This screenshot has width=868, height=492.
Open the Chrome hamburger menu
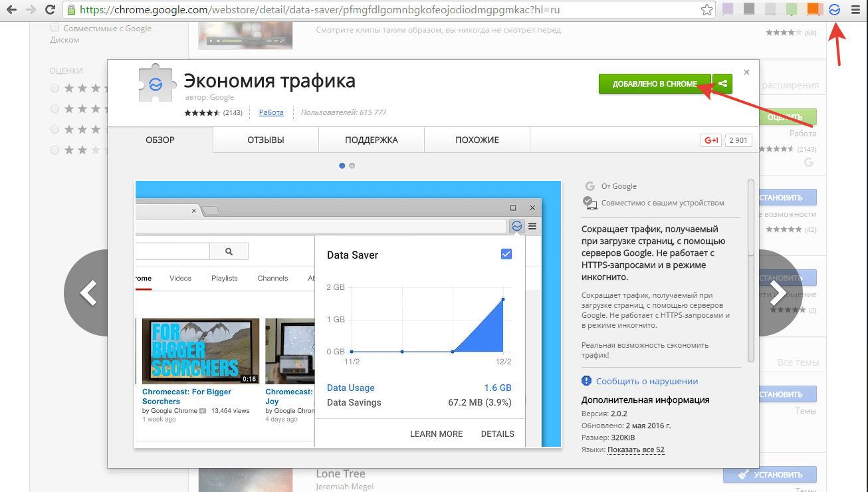855,10
